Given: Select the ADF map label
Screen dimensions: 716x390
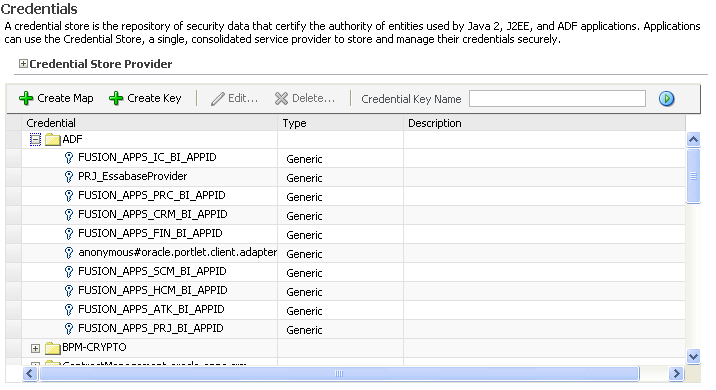Looking at the screenshot, I should pos(72,139).
